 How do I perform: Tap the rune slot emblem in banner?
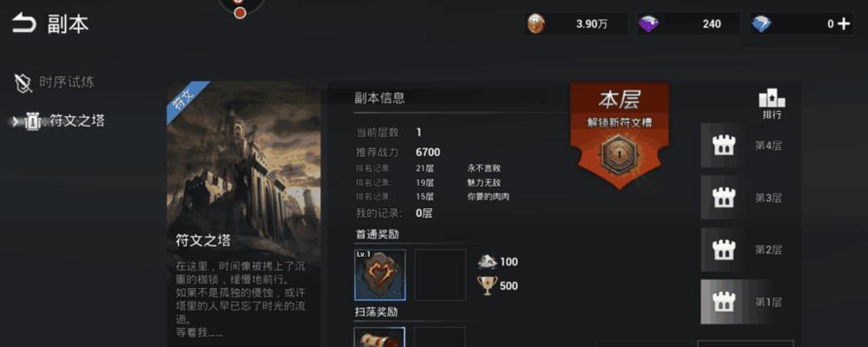tap(620, 151)
